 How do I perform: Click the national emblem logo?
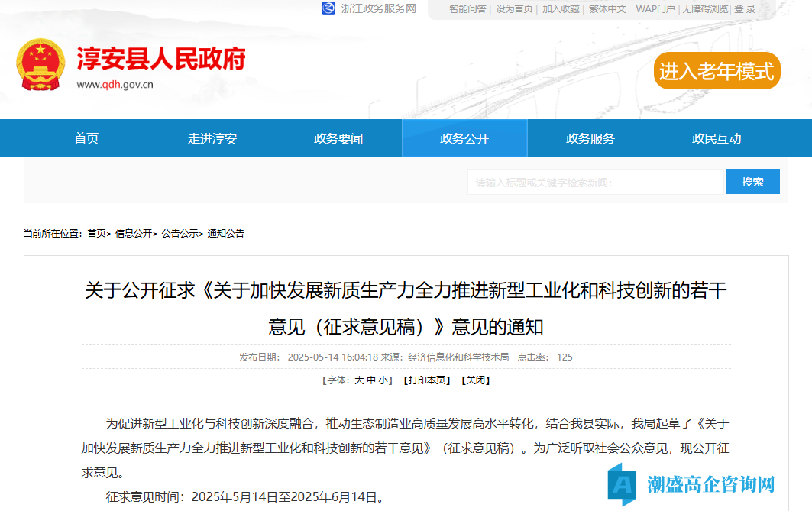(40, 66)
